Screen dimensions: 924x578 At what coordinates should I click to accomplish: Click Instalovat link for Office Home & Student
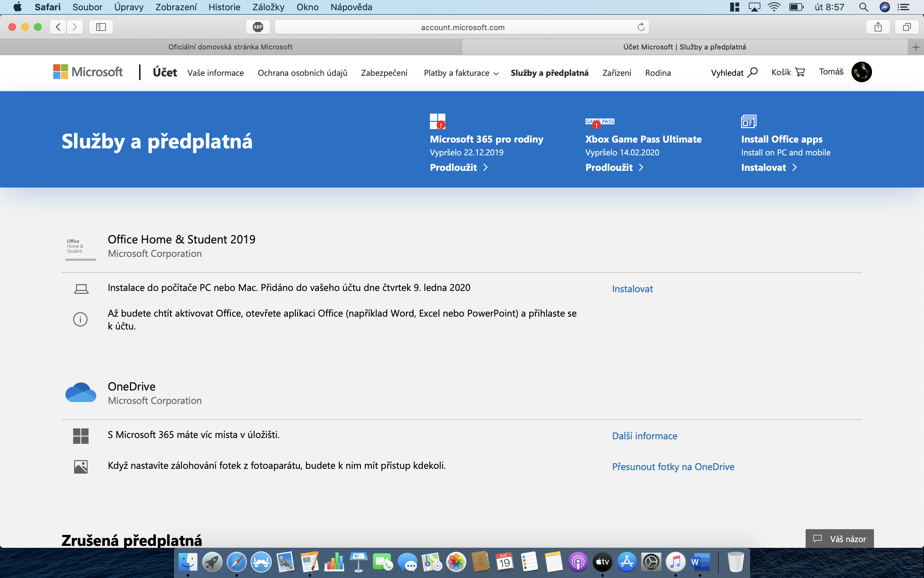[x=632, y=289]
